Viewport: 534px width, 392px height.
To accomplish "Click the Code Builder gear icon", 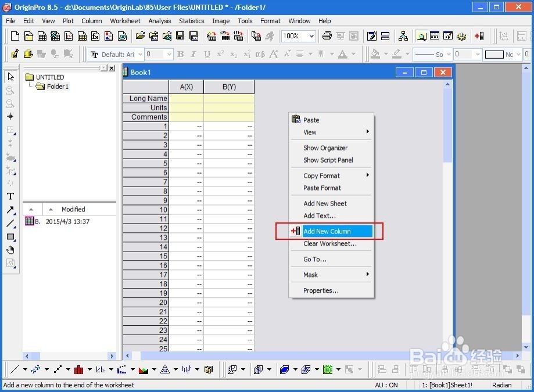I will (x=461, y=36).
